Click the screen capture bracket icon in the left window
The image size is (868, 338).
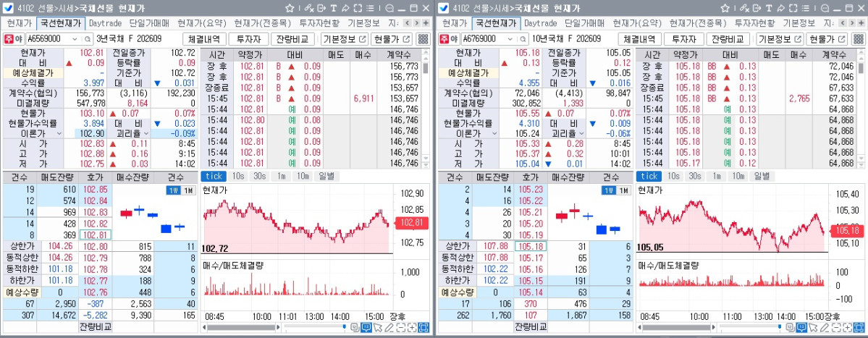coord(358,8)
